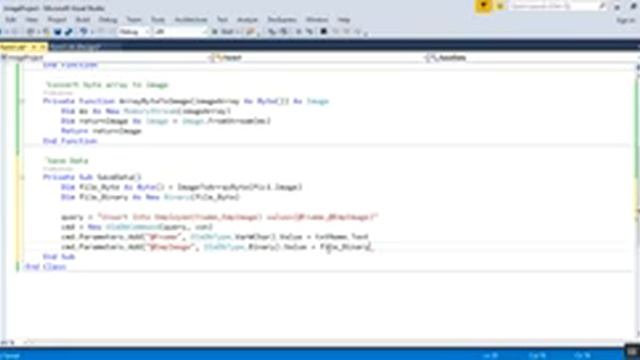This screenshot has width=640, height=360.
Task: Click the Save All toolbar icon
Action: pos(69,32)
